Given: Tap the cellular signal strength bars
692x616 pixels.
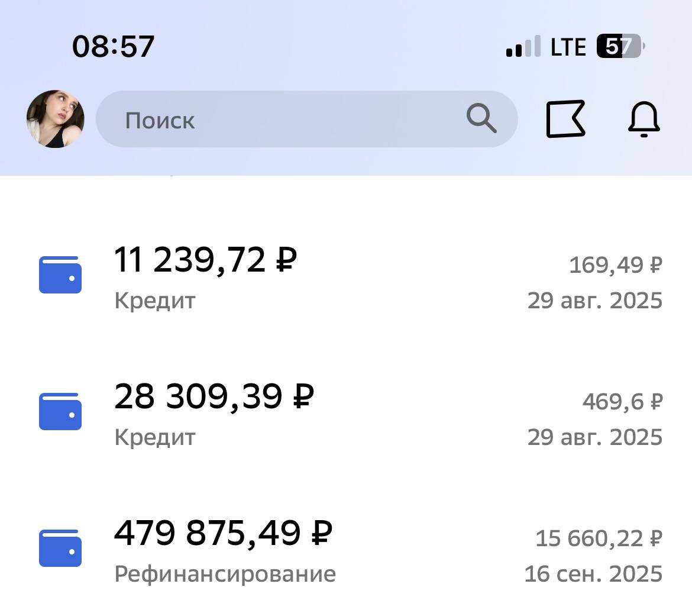Looking at the screenshot, I should click(x=523, y=47).
